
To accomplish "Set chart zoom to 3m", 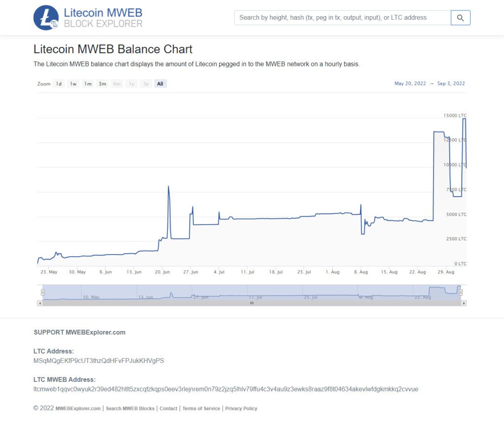I will point(102,84).
